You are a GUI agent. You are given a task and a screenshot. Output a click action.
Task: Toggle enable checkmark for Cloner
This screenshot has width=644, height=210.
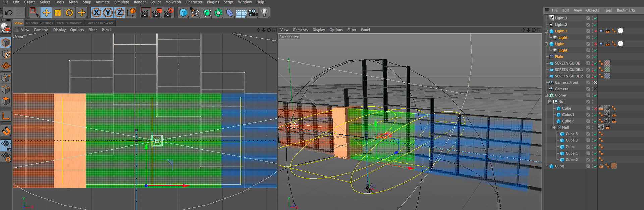[595, 95]
